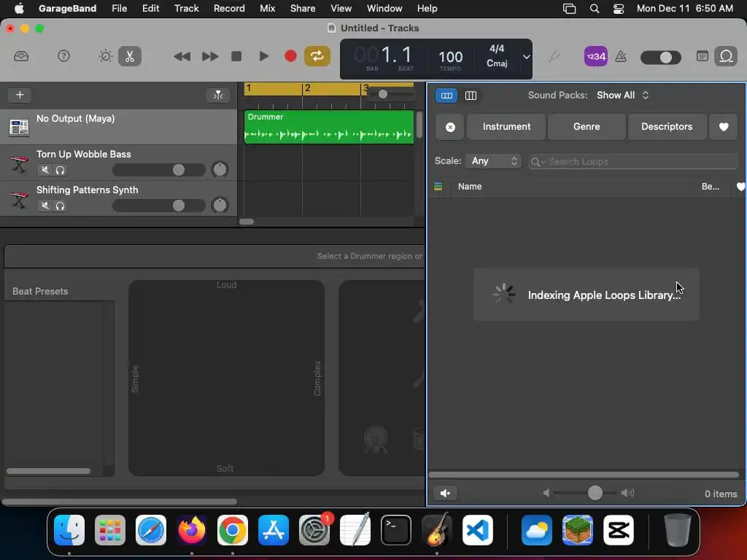
Task: Click Torn Up Wobble Bass pan knob
Action: [x=220, y=169]
